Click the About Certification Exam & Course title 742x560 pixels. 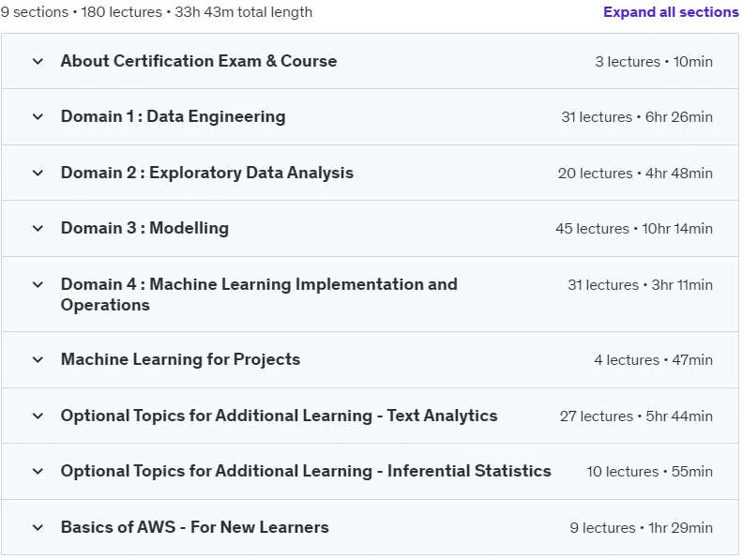[199, 61]
